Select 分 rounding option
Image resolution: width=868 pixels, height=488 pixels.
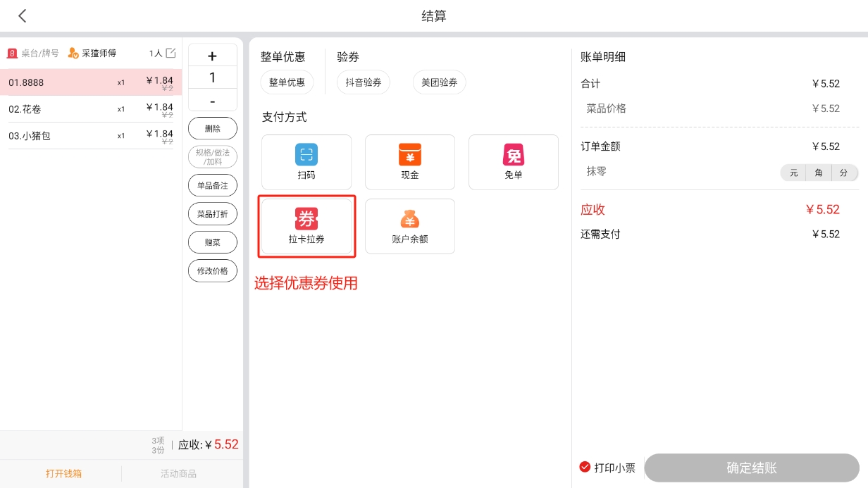pyautogui.click(x=844, y=173)
